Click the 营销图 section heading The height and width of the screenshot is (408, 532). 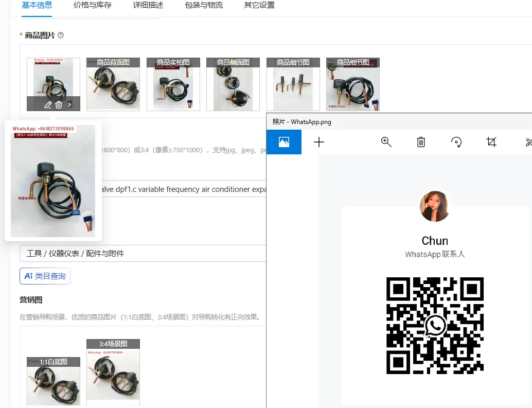[31, 300]
